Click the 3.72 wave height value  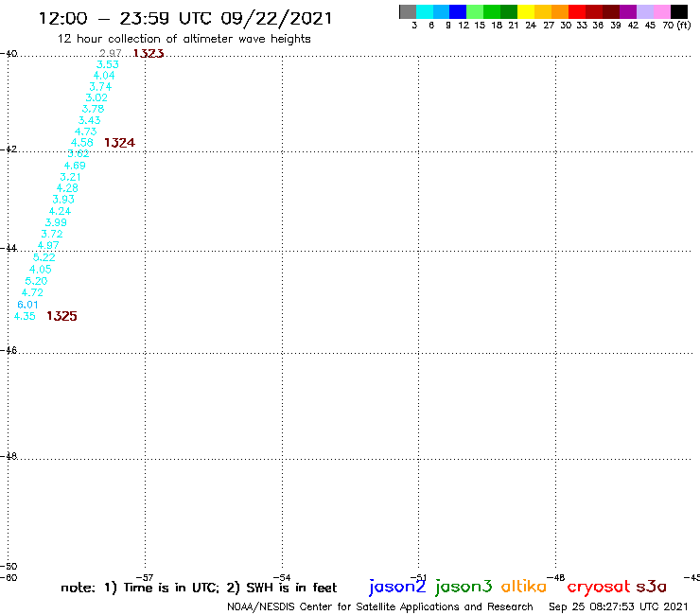(x=52, y=234)
